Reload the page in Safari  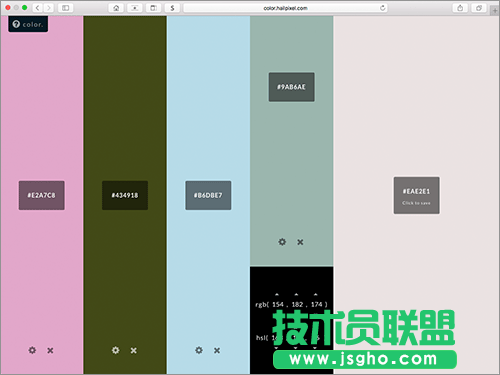(x=383, y=8)
